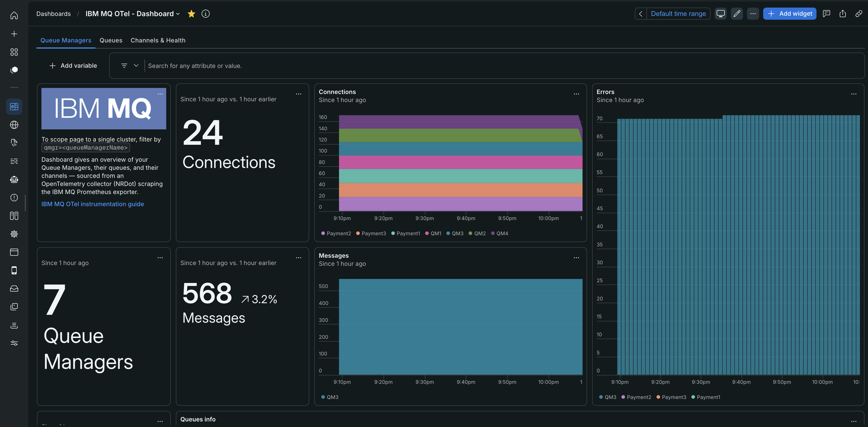The width and height of the screenshot is (868, 427).
Task: Open Queues info widget menu
Action: [x=854, y=421]
